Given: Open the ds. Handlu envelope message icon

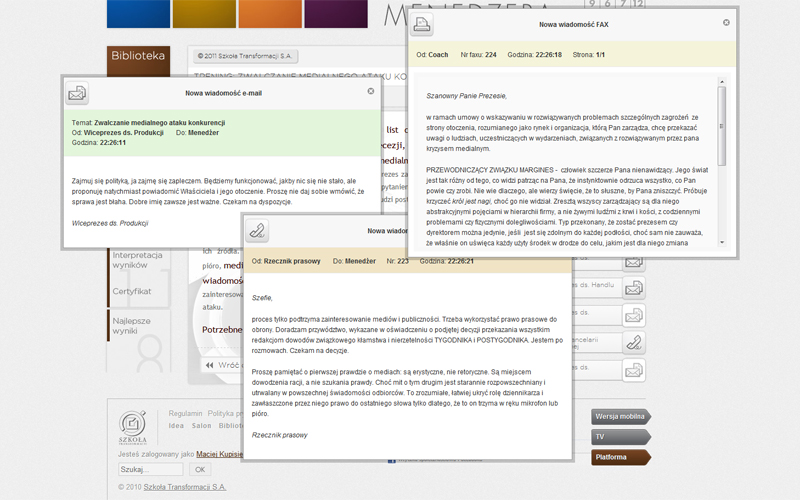Looking at the screenshot, I should click(x=634, y=288).
